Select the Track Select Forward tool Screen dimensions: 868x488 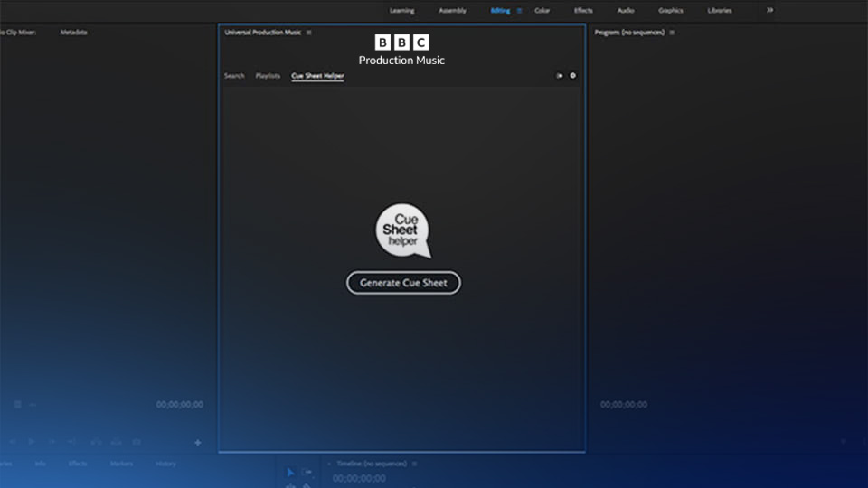coord(307,473)
